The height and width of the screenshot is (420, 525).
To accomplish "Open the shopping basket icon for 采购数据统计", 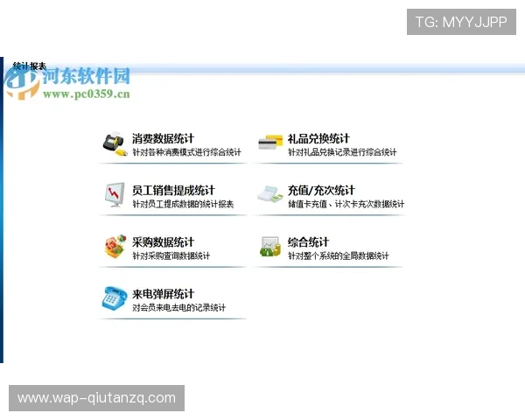I will point(115,247).
